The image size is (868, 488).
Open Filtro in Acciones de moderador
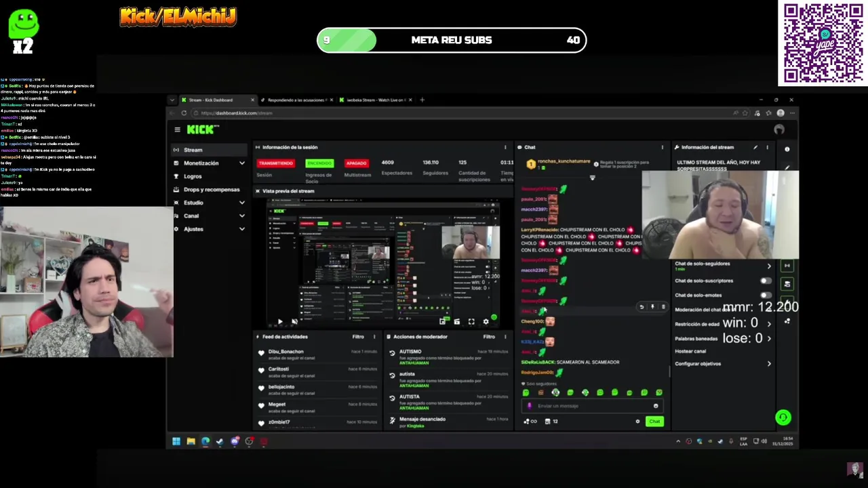tap(489, 337)
